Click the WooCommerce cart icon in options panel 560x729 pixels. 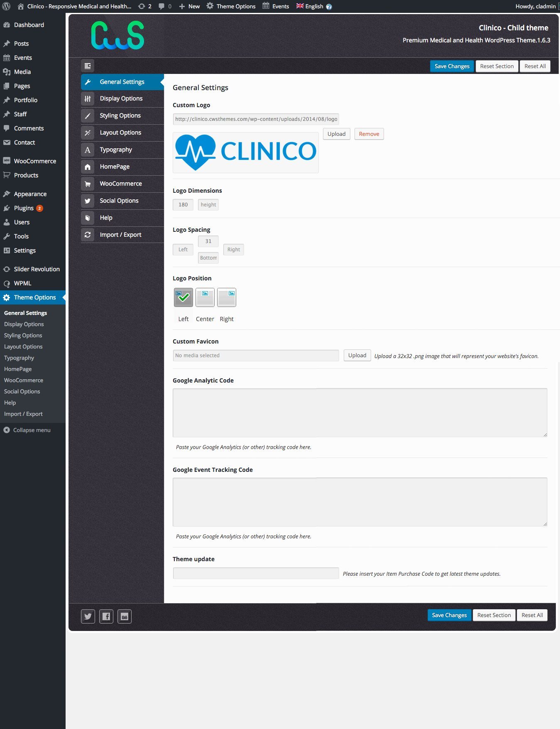point(88,184)
